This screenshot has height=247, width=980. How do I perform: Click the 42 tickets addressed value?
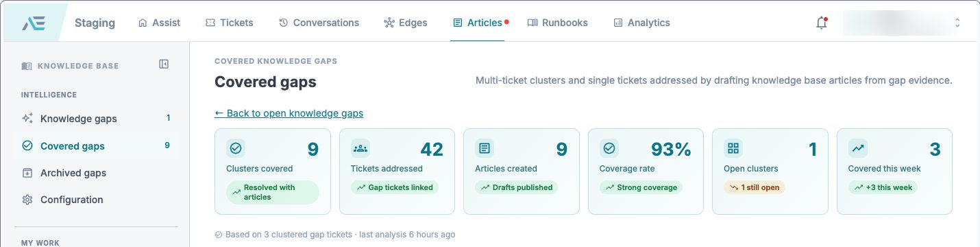coord(432,149)
